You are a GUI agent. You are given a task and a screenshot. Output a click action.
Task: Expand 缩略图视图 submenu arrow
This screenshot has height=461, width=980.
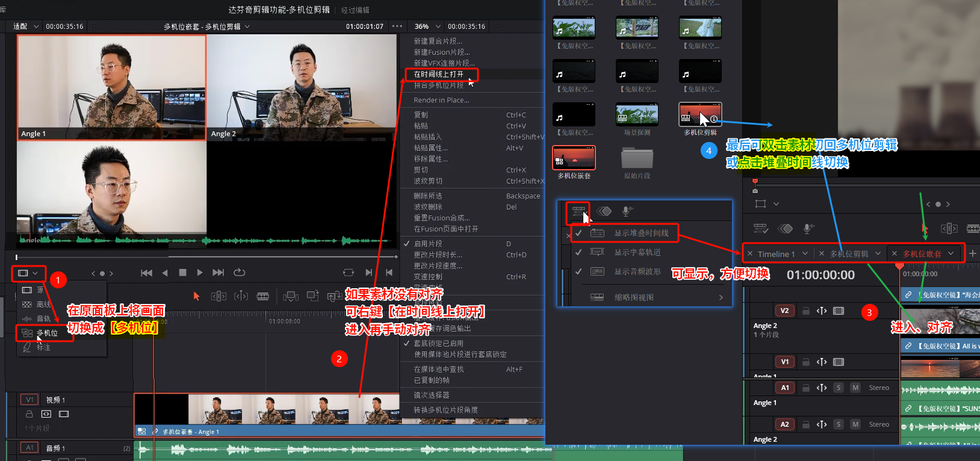pos(721,297)
